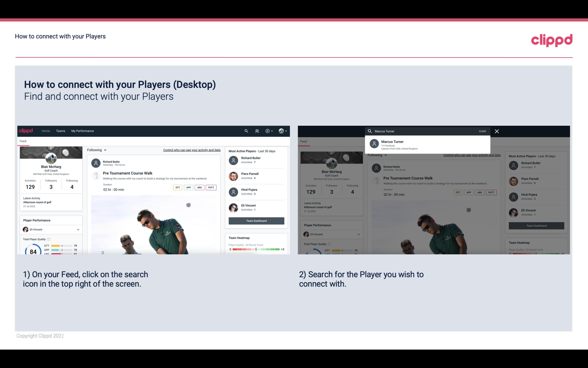This screenshot has width=588, height=368.
Task: Click the Team Dashboard button
Action: click(256, 220)
